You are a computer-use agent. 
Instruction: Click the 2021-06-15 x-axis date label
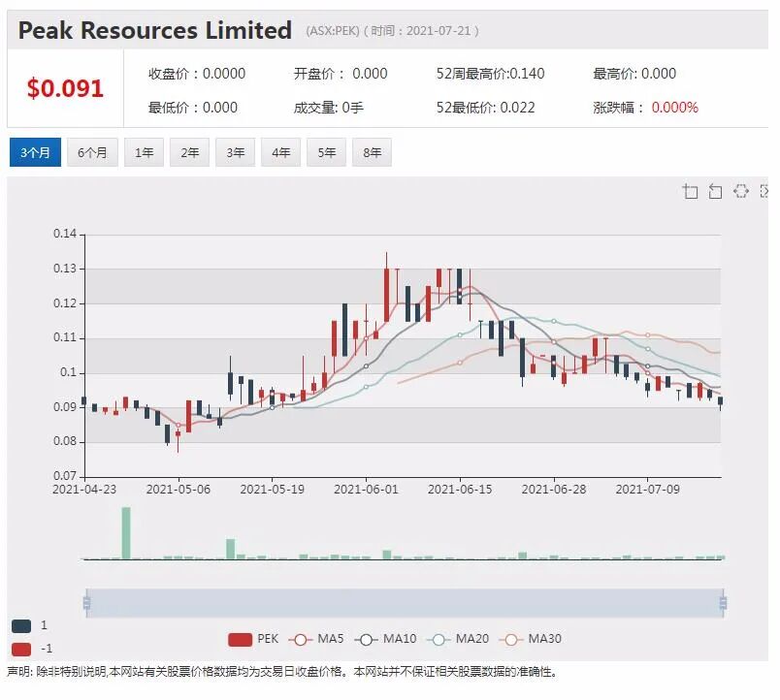click(460, 490)
